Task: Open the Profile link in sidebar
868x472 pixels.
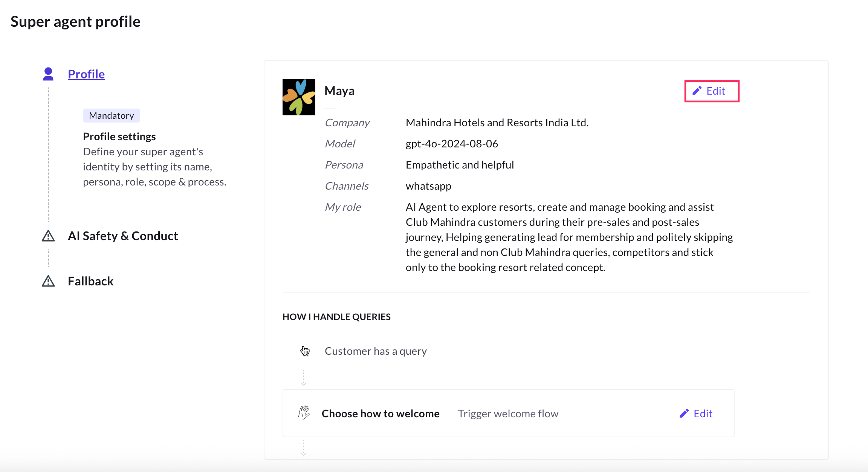Action: [86, 74]
